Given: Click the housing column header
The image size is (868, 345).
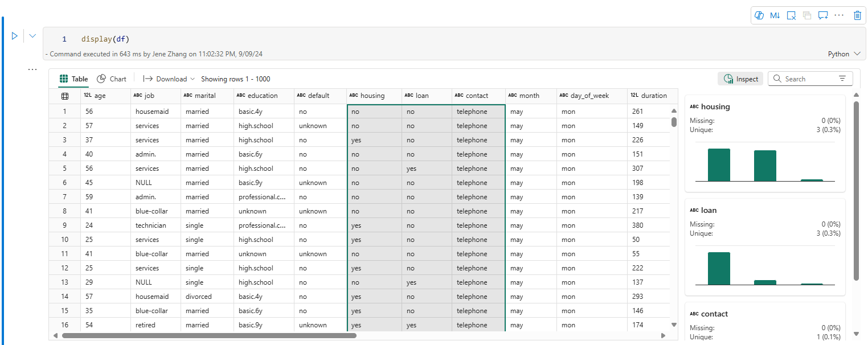Looking at the screenshot, I should tap(372, 96).
